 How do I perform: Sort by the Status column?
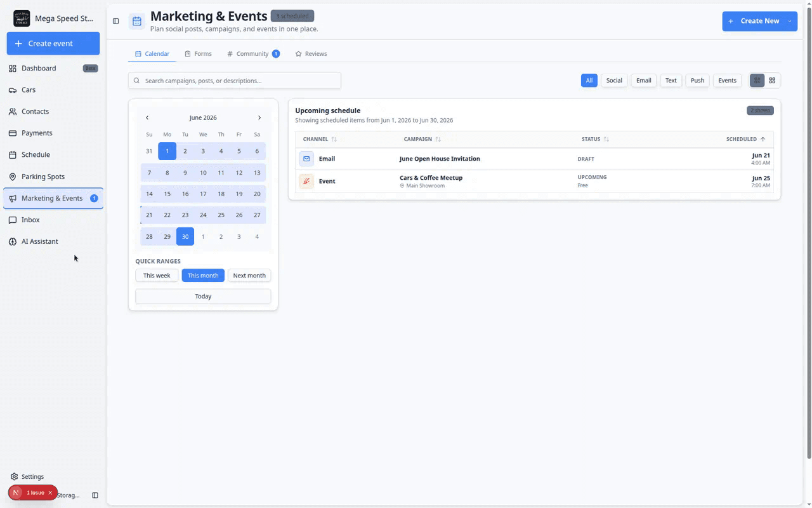click(x=596, y=139)
